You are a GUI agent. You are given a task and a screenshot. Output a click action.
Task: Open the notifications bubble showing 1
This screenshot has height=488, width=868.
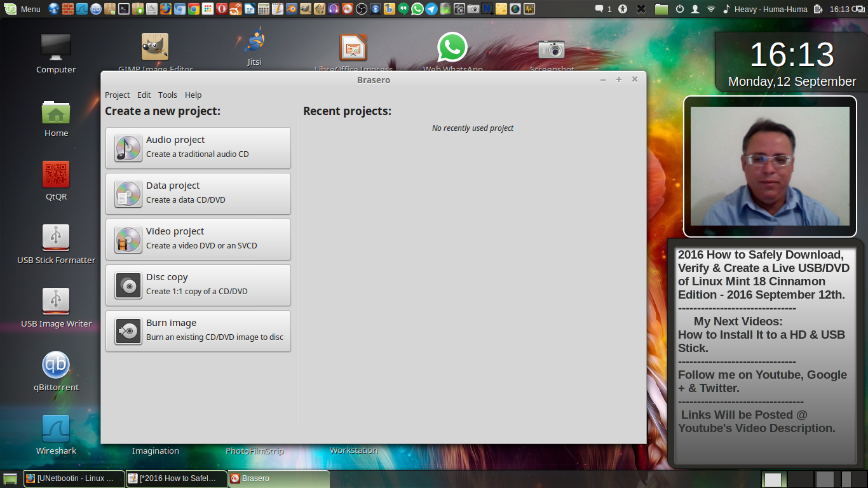tap(603, 9)
